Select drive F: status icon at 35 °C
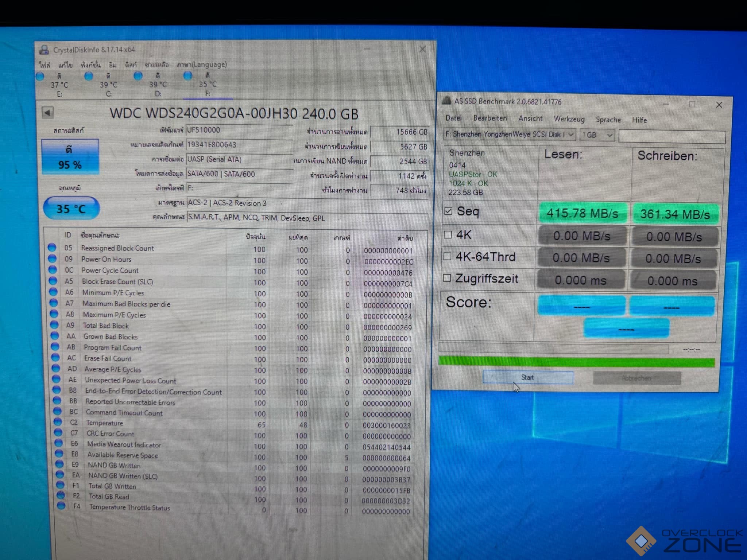The width and height of the screenshot is (747, 560). 188,75
